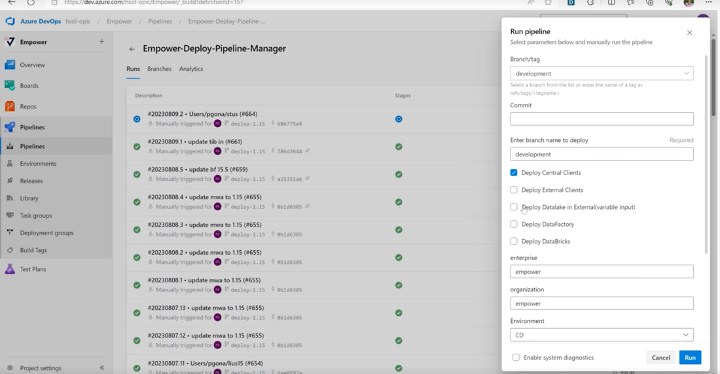Click the stage status icon for run #20230809.2
Viewport: 720px width, 374px height.
tap(399, 119)
